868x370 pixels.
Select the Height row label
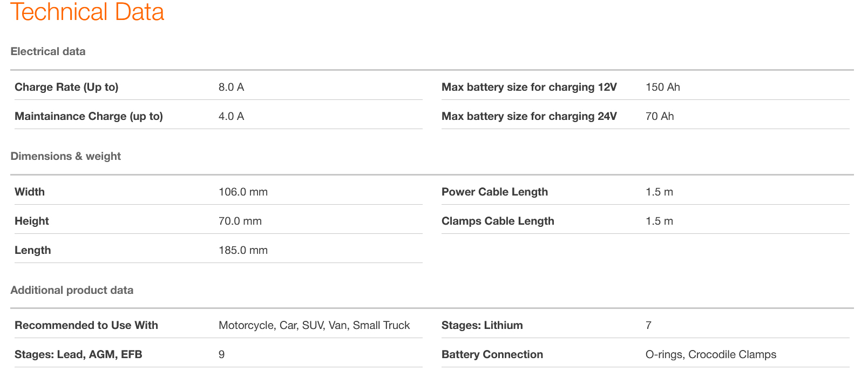[32, 221]
